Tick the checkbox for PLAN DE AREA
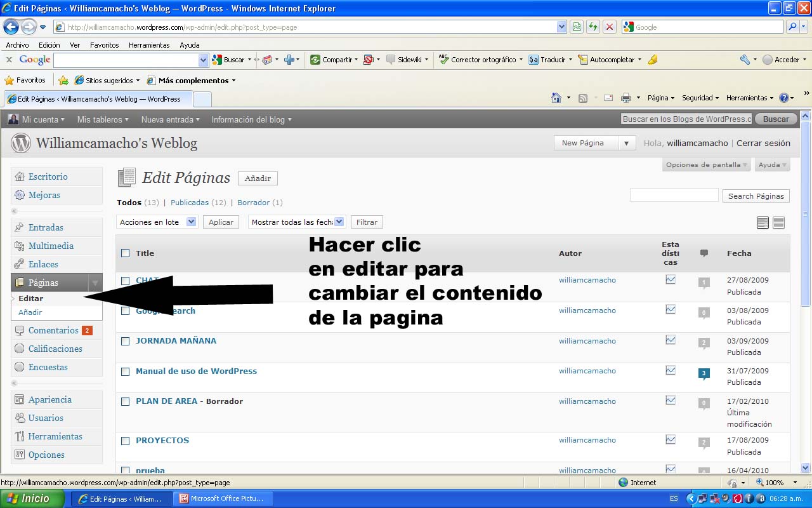This screenshot has height=508, width=812. click(126, 402)
